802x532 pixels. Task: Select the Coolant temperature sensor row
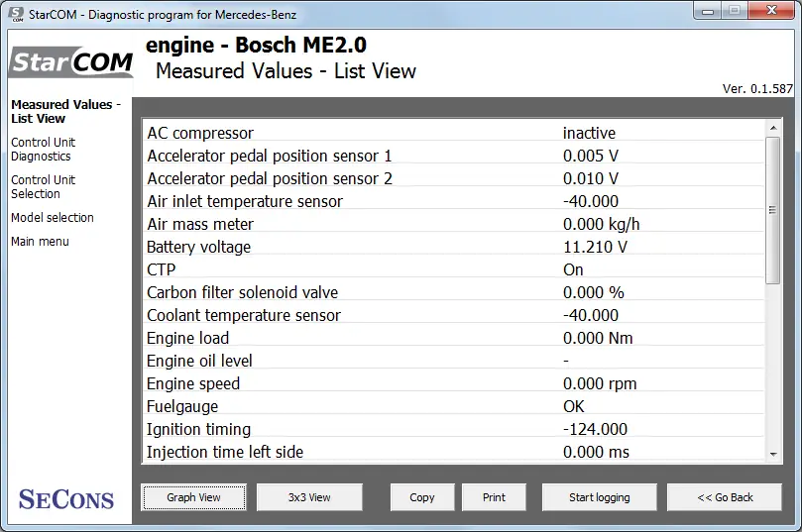(x=454, y=315)
